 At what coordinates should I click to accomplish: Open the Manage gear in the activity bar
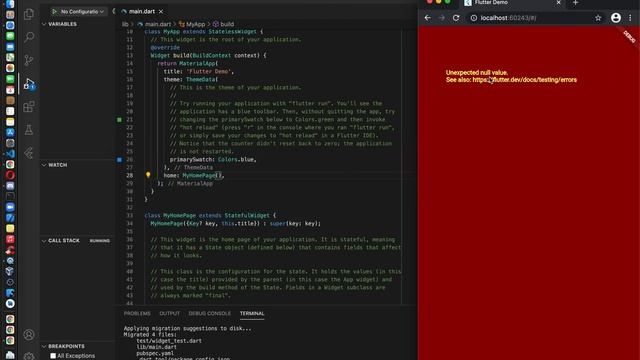point(29,356)
